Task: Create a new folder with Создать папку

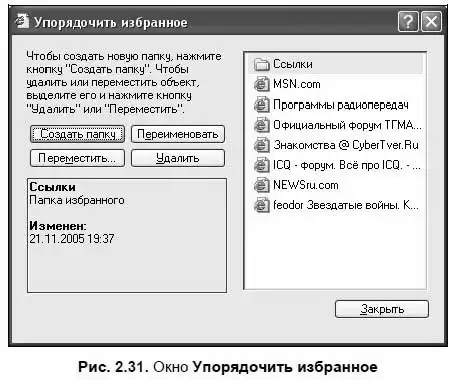Action: pos(77,134)
